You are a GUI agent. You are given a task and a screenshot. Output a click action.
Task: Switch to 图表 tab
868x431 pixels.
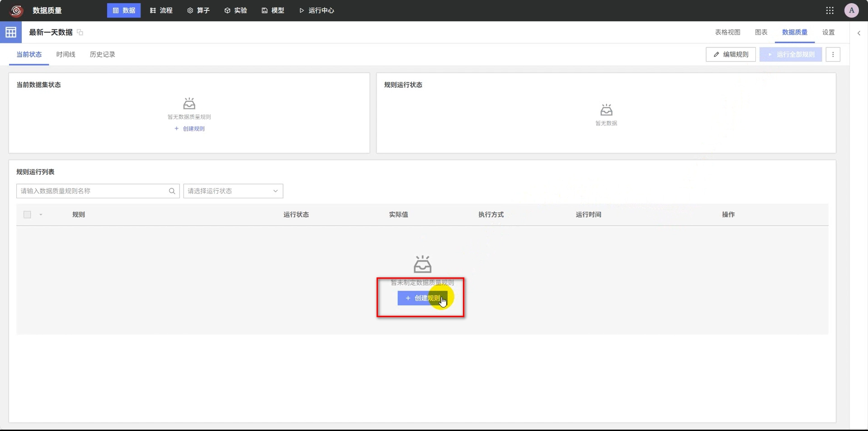tap(761, 32)
